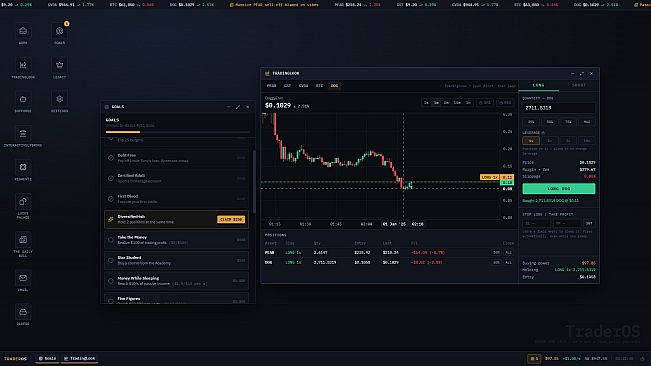This screenshot has width=651, height=366.
Task: Open the Goals desktop icon
Action: (59, 31)
